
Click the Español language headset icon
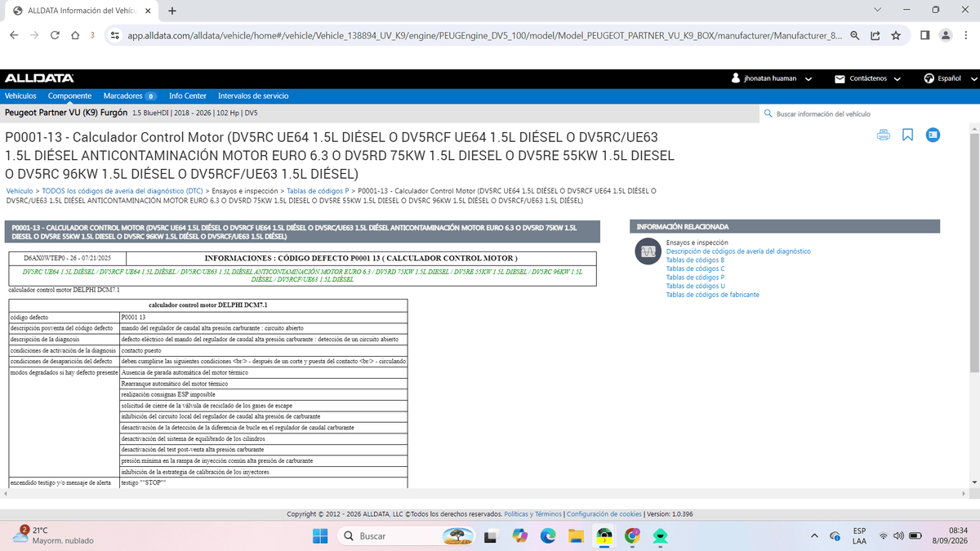pyautogui.click(x=929, y=78)
